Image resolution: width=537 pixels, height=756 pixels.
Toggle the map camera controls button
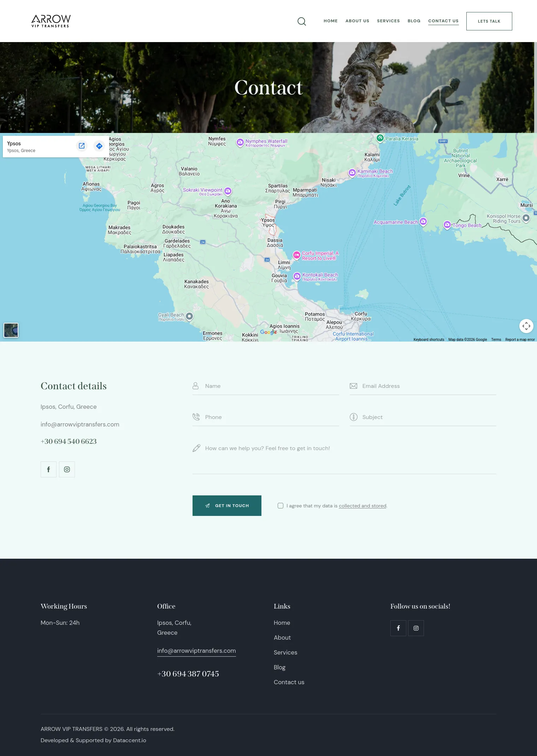(526, 326)
